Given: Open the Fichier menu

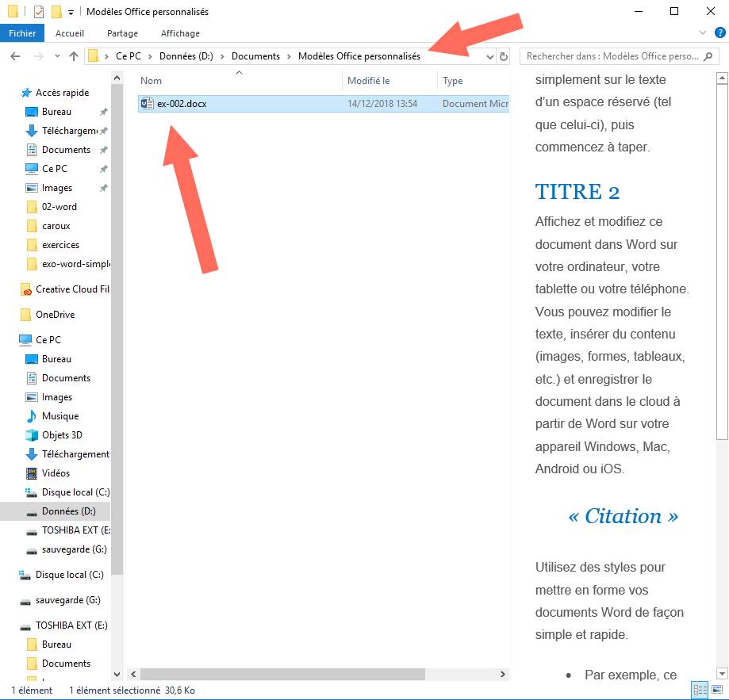Looking at the screenshot, I should 23,33.
